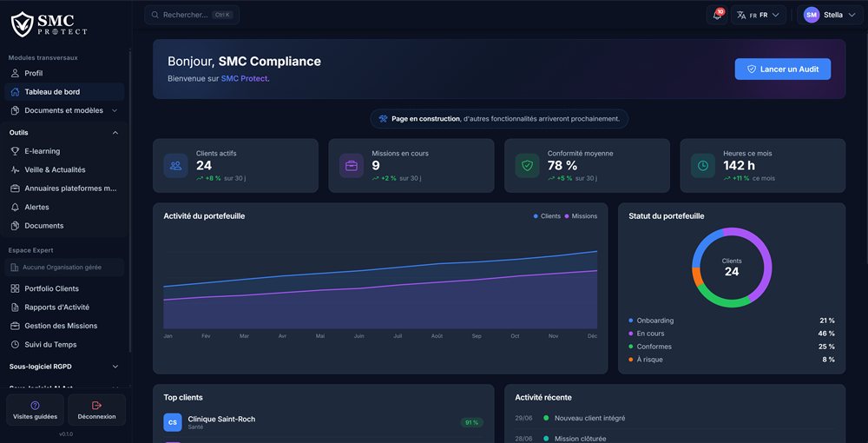868x443 pixels.
Task: Expand the Documents et modèles submenu
Action: pyautogui.click(x=64, y=110)
